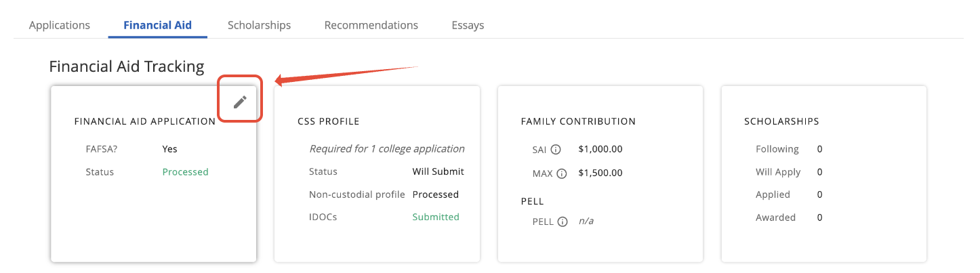Image resolution: width=980 pixels, height=273 pixels.
Task: Switch to the Scholarships tab
Action: pos(259,25)
